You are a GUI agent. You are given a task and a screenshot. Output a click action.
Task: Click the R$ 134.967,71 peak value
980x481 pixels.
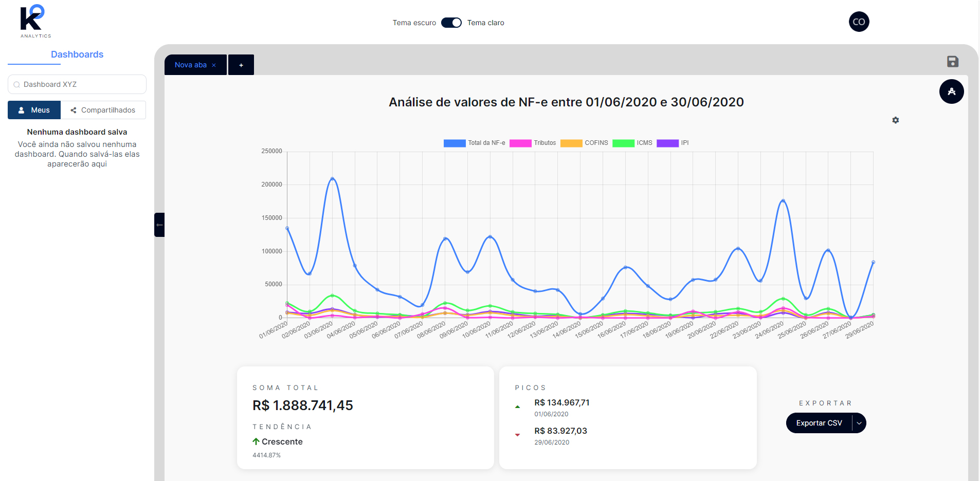coord(562,402)
